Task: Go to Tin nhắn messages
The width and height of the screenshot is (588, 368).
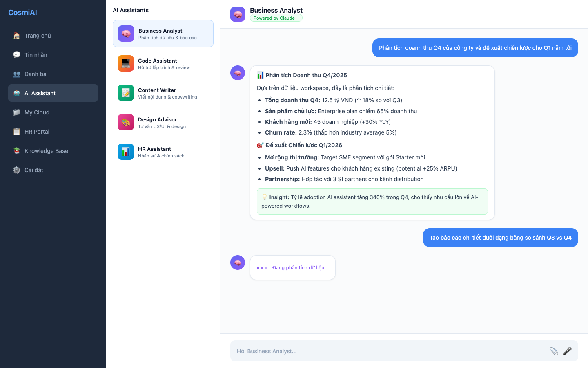Action: [36, 55]
